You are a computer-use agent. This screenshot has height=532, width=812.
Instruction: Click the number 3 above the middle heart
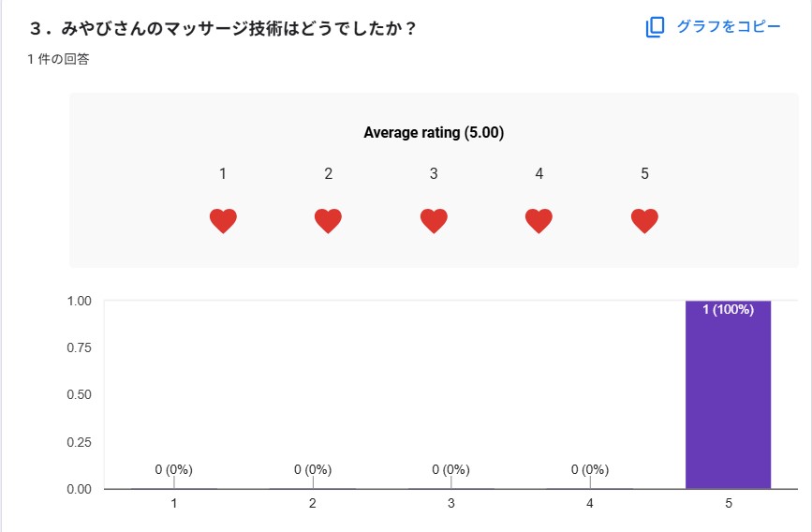(x=434, y=173)
